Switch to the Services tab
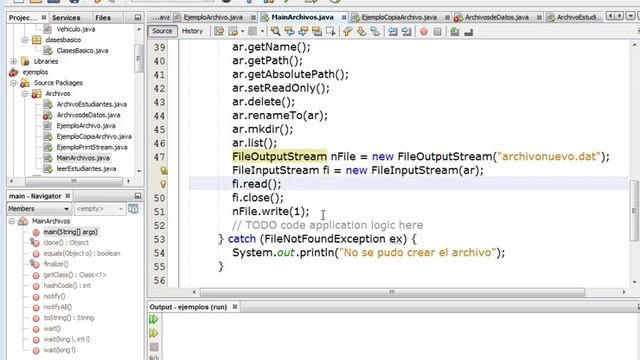Image resolution: width=640 pixels, height=360 pixels. click(66, 18)
